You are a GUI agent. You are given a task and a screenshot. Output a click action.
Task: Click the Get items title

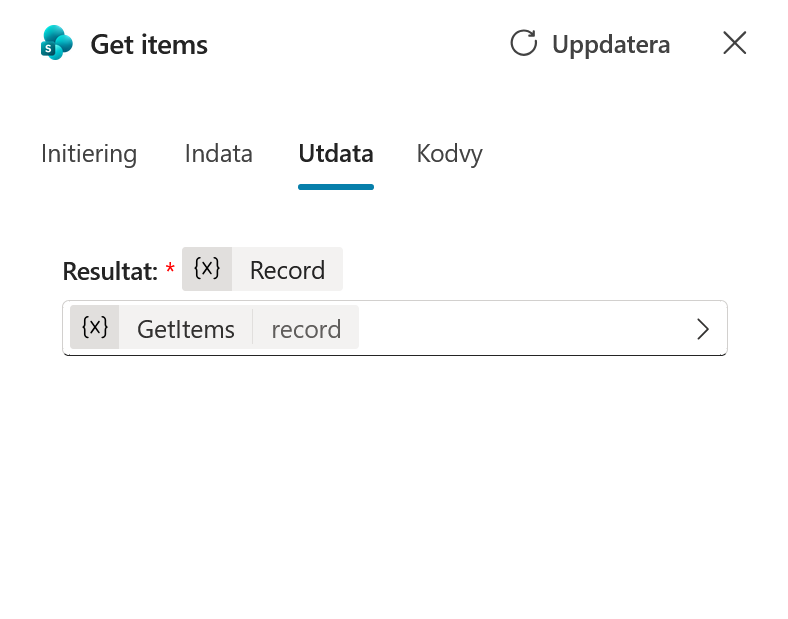click(x=149, y=45)
